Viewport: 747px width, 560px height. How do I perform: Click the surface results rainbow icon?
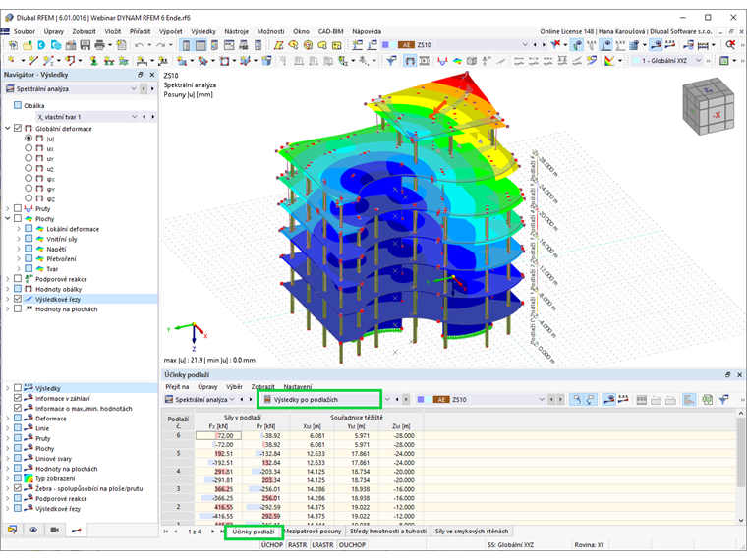pos(457,61)
